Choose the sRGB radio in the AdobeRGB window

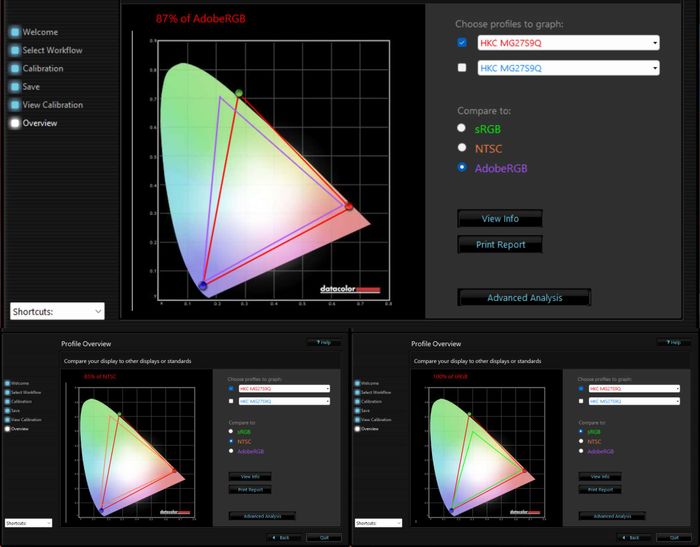click(462, 128)
